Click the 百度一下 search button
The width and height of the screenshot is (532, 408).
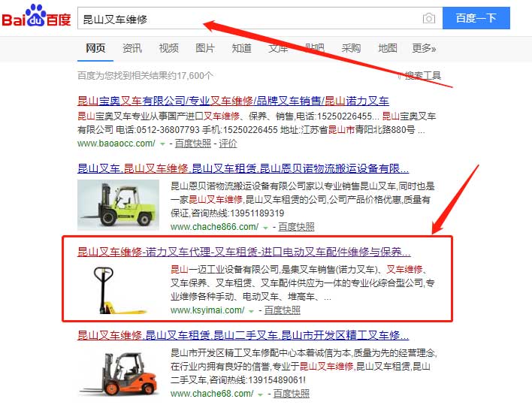point(476,18)
